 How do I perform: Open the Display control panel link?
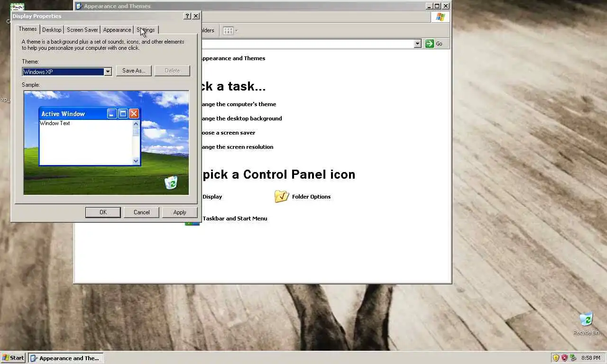[212, 197]
